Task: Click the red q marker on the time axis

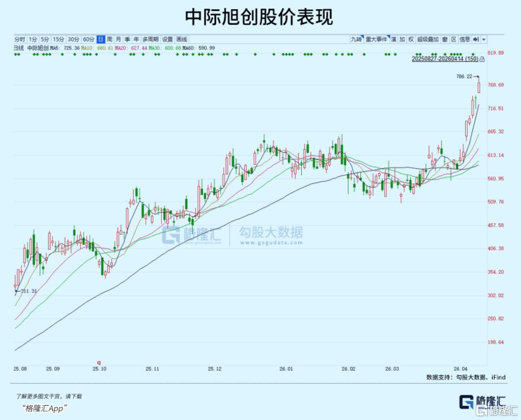Action: [x=99, y=362]
